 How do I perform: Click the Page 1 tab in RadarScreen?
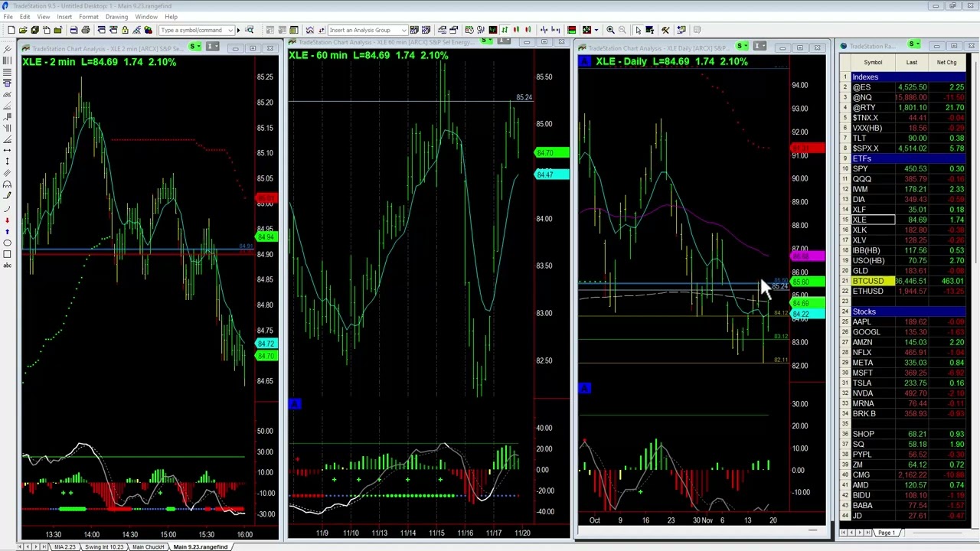886,532
